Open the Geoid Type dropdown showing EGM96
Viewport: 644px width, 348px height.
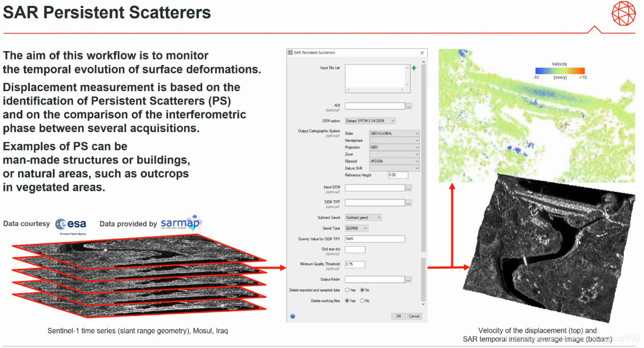(356, 228)
